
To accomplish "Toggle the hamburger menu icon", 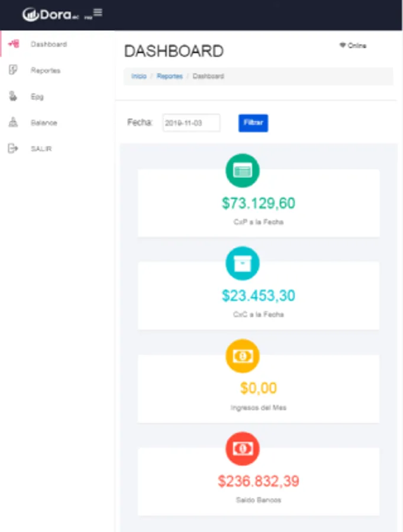I will [x=98, y=12].
